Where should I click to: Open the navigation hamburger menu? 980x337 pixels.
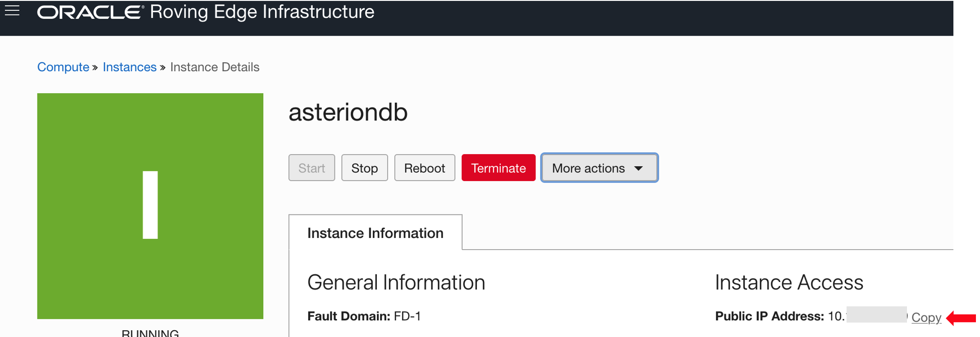[x=13, y=11]
